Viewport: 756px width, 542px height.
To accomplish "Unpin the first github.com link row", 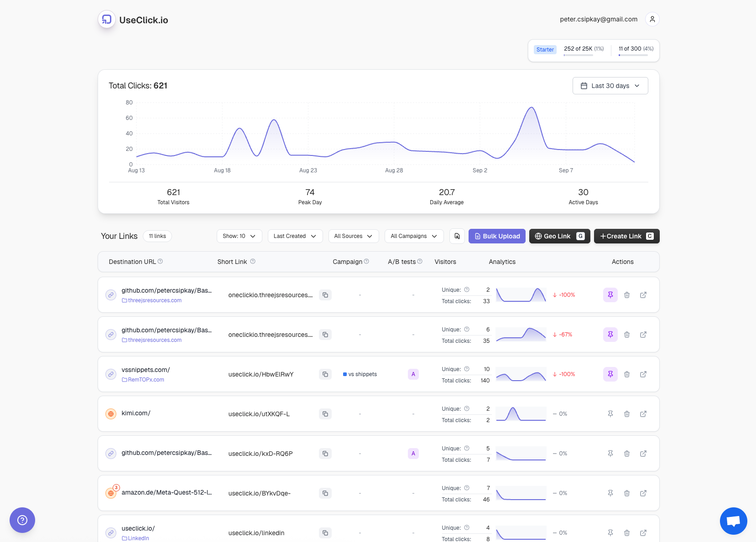I will coord(610,295).
